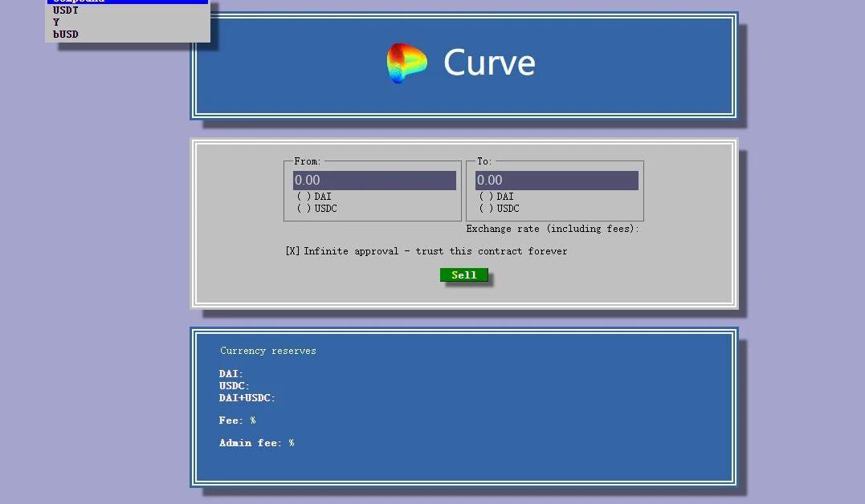Toggle the Infinite approval checkbox
The width and height of the screenshot is (865, 504).
[292, 251]
